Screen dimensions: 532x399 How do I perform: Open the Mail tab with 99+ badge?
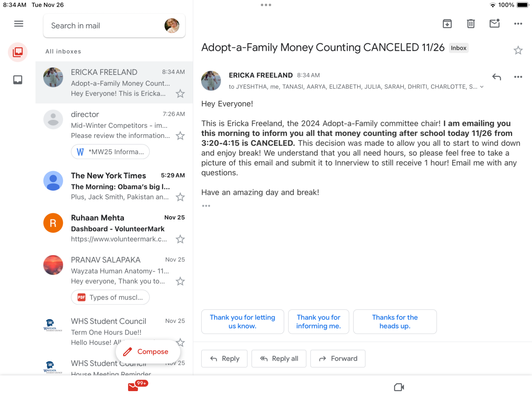click(137, 386)
